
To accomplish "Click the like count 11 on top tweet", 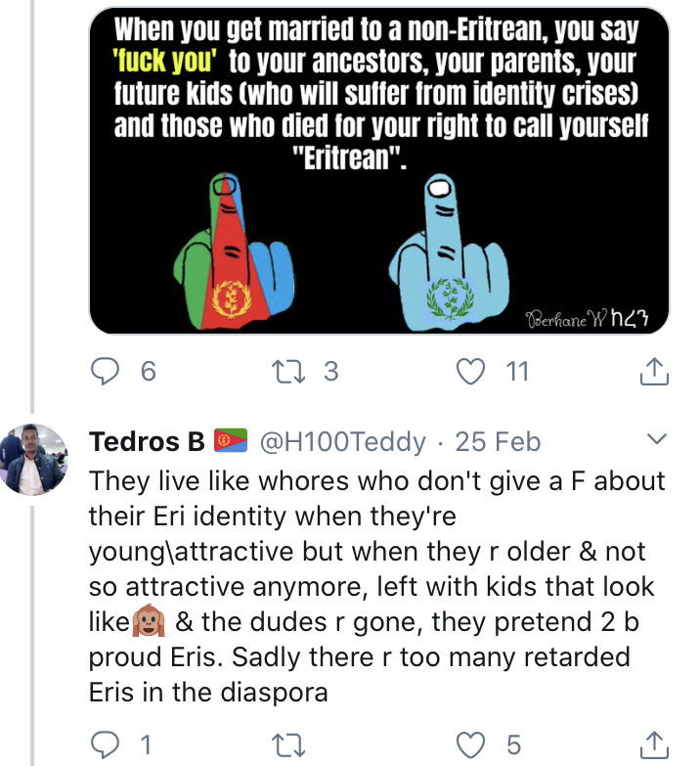I will (x=516, y=372).
